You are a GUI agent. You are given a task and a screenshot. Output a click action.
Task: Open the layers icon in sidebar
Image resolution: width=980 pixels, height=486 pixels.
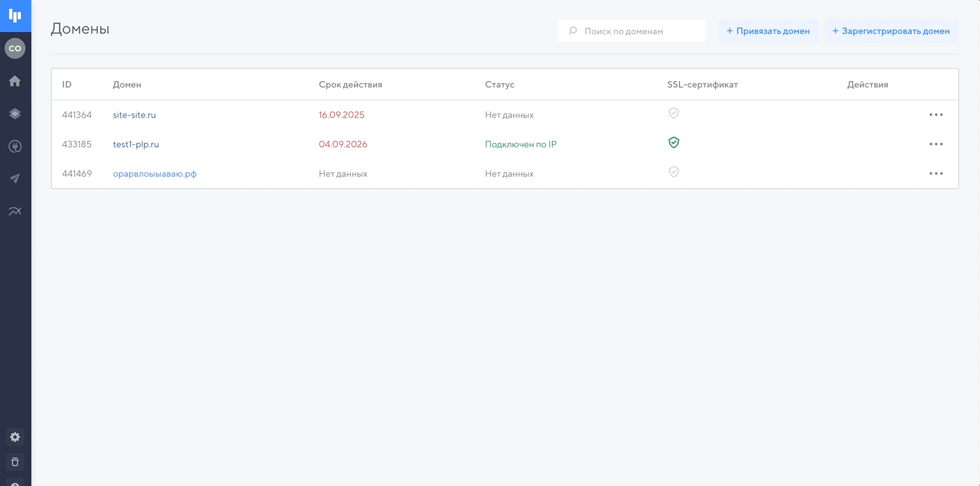click(x=15, y=114)
